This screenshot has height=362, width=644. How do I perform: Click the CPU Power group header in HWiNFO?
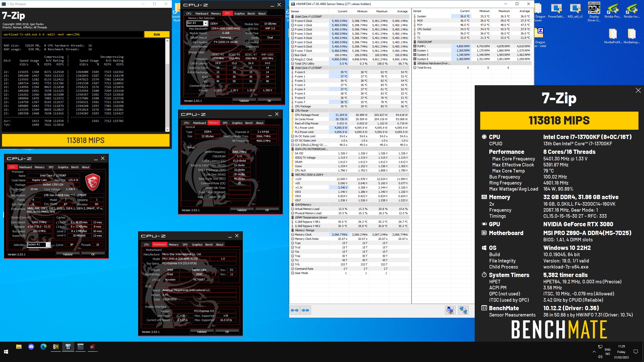point(350,111)
